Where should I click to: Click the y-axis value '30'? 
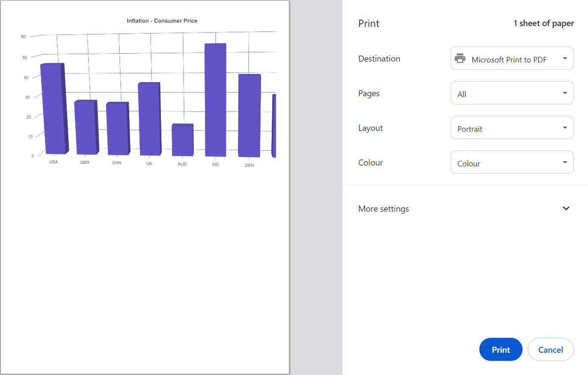tap(27, 97)
